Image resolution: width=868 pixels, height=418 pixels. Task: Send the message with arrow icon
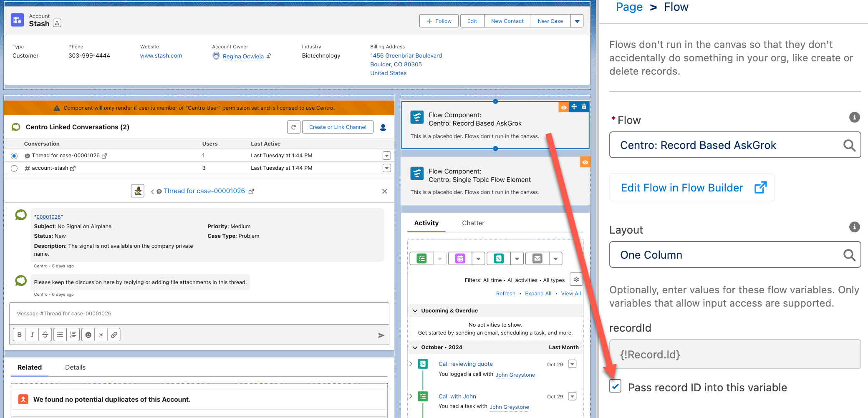(381, 335)
